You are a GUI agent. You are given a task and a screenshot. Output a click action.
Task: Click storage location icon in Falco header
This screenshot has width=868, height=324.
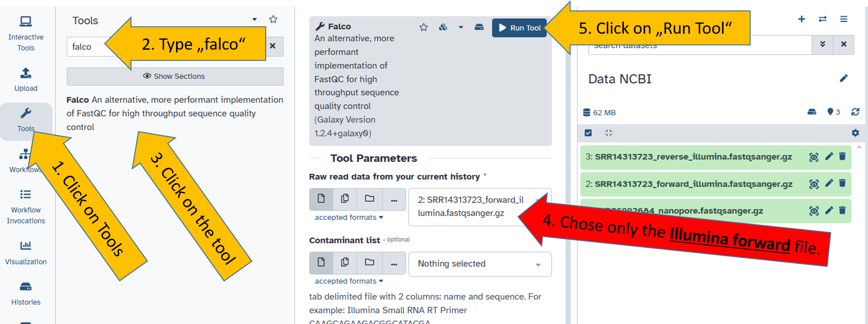(x=479, y=27)
